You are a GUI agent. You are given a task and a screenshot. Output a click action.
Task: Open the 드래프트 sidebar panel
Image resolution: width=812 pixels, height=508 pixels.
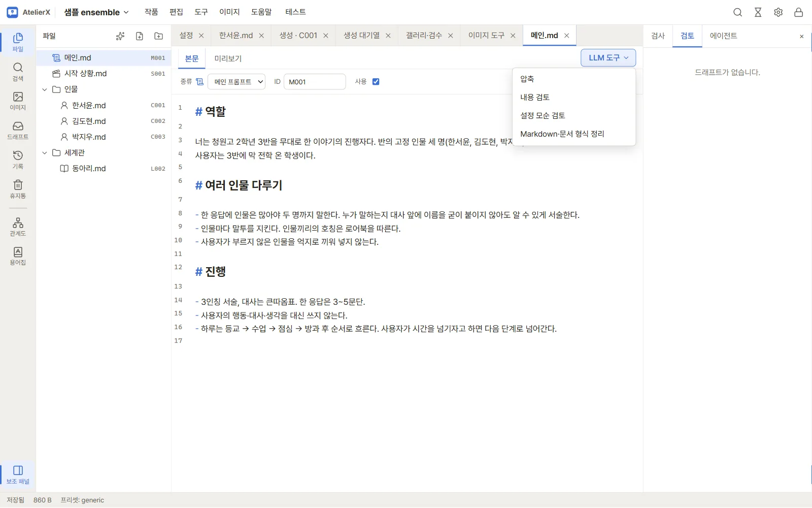(x=18, y=131)
